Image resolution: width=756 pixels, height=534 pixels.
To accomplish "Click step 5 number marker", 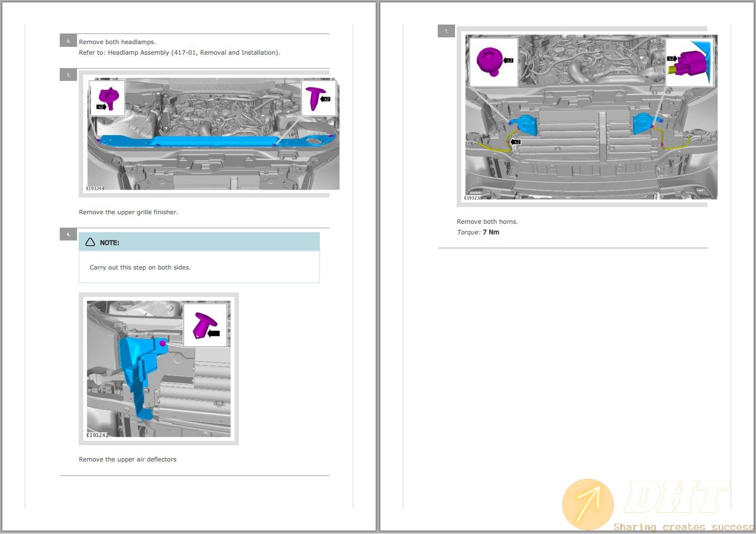I will coord(68,75).
